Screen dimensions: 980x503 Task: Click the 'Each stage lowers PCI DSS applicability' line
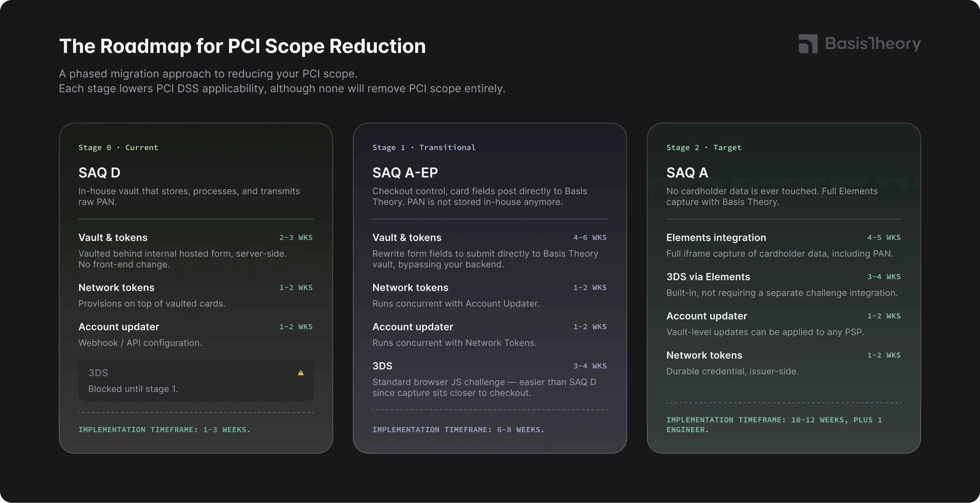tap(282, 88)
